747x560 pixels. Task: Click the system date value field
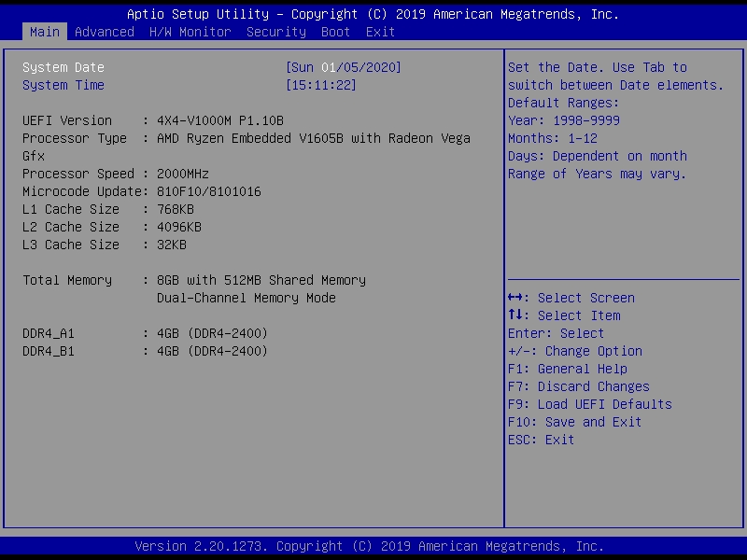pyautogui.click(x=344, y=67)
